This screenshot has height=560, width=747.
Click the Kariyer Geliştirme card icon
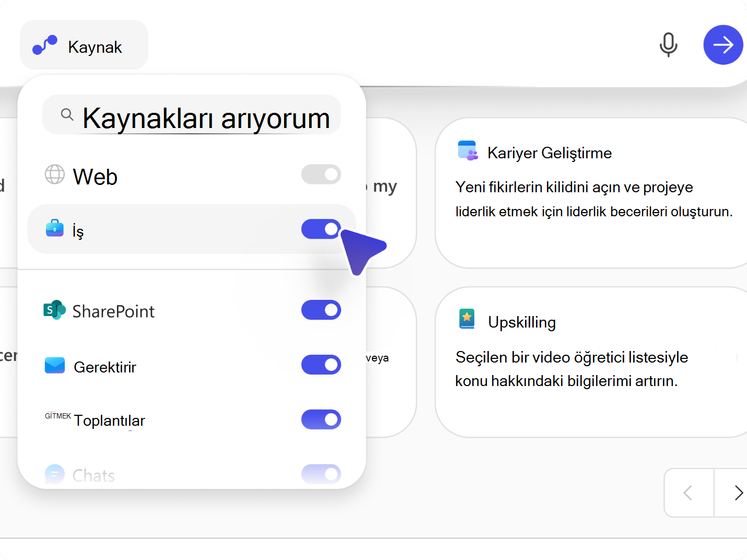pyautogui.click(x=468, y=150)
